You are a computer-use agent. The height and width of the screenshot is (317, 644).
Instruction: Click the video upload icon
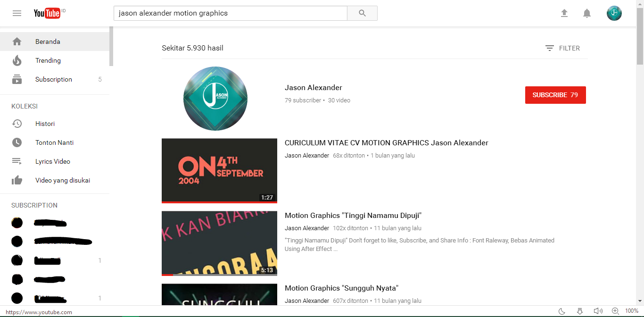[x=564, y=13]
